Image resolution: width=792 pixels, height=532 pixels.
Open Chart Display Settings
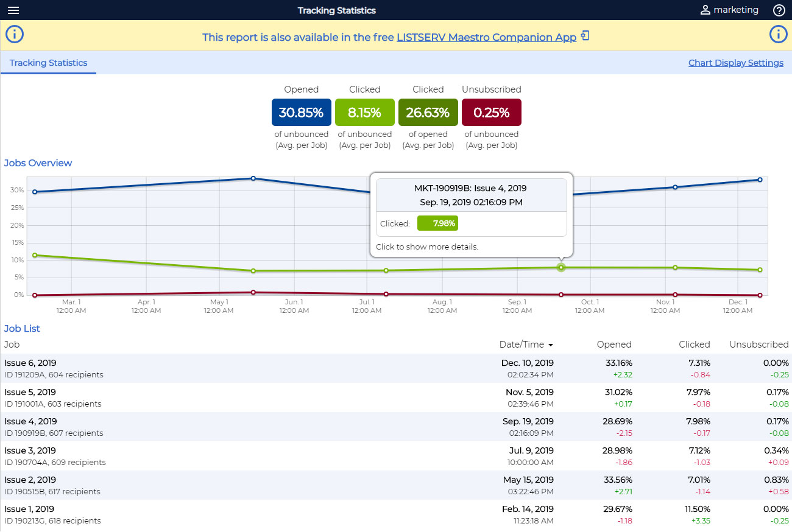point(735,63)
